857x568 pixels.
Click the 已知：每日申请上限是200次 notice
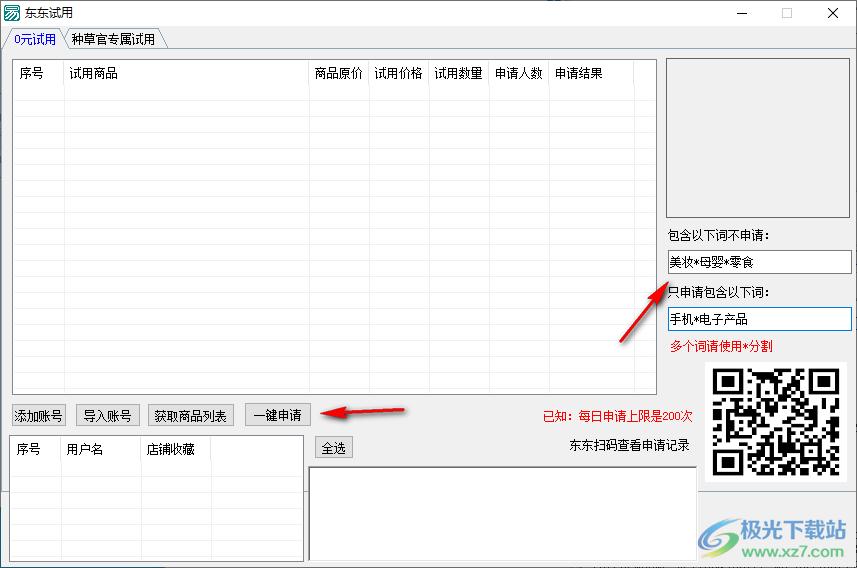point(618,417)
